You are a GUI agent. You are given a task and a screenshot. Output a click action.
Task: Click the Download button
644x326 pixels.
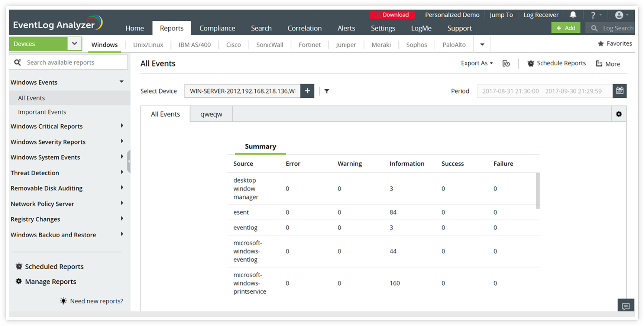pyautogui.click(x=392, y=15)
